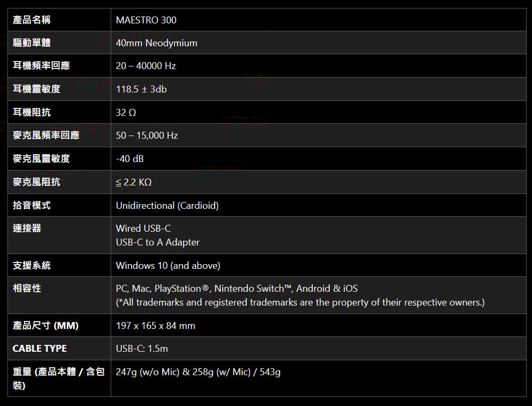
Task: Select the 40mm Neodymium driver value
Action: [x=156, y=43]
